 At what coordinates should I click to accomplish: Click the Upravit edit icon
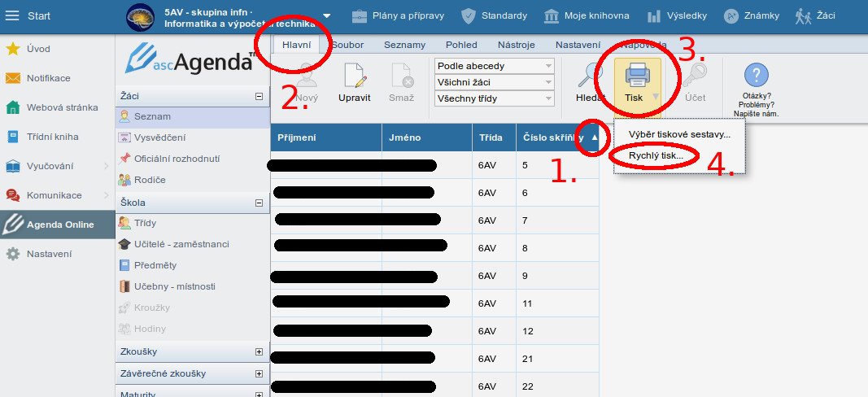coord(354,76)
